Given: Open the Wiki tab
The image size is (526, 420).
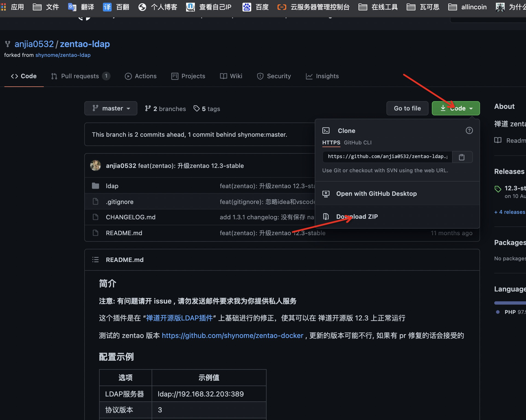Looking at the screenshot, I should [x=231, y=76].
